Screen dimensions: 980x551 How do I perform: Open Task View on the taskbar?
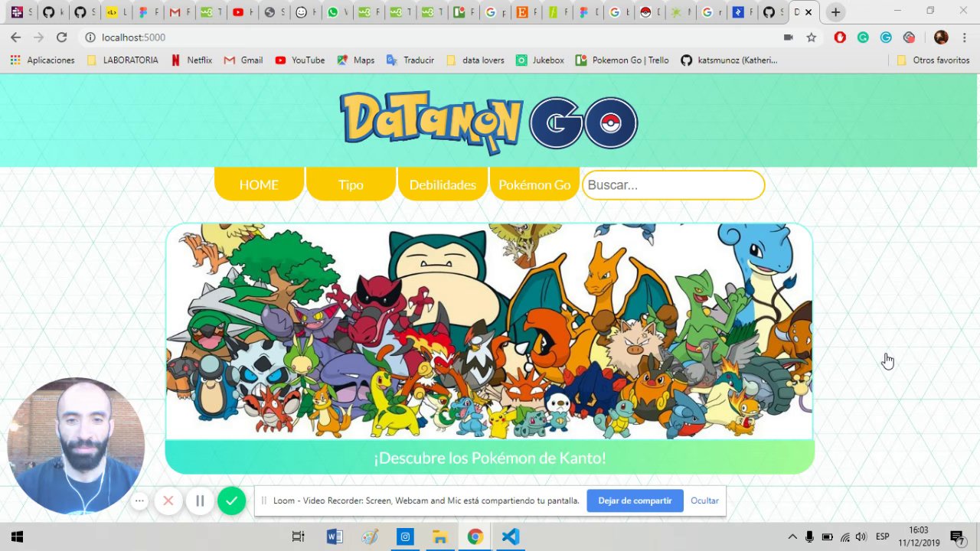pos(299,536)
